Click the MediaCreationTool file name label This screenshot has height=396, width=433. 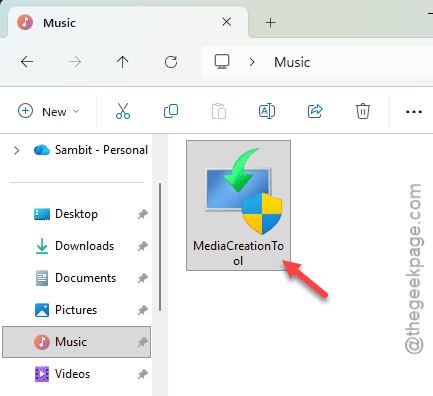(238, 253)
